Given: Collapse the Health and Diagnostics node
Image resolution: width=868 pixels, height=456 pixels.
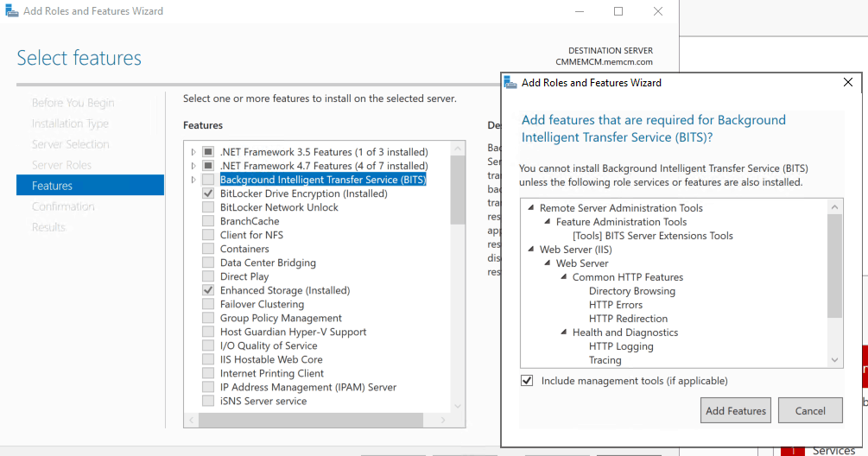Looking at the screenshot, I should (x=563, y=332).
